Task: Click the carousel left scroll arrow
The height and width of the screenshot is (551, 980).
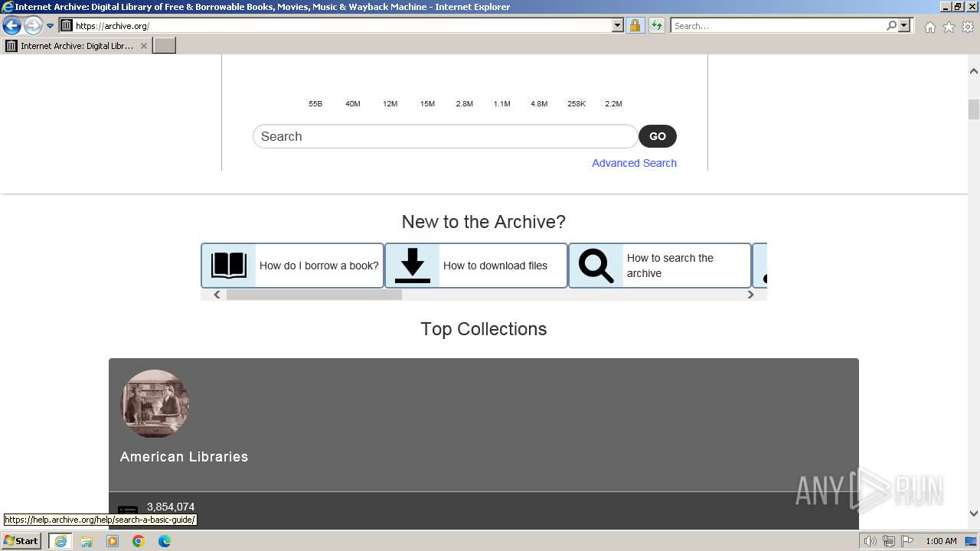Action: click(217, 295)
